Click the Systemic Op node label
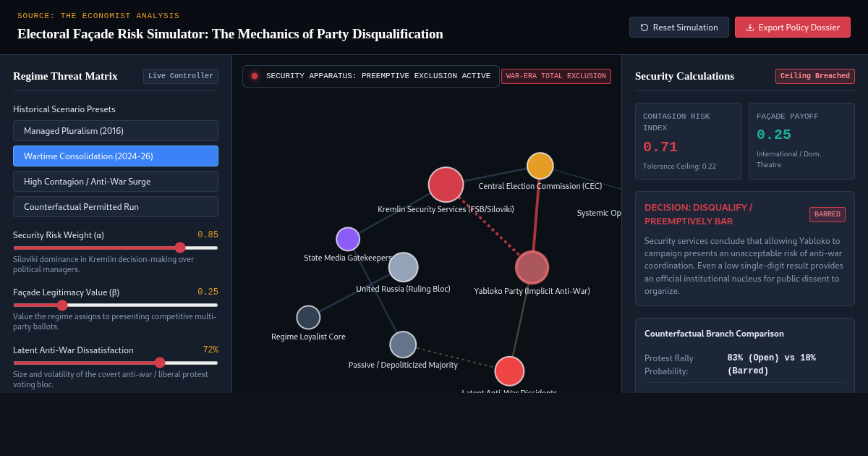Viewport: 868px width, 456px height. coord(599,213)
